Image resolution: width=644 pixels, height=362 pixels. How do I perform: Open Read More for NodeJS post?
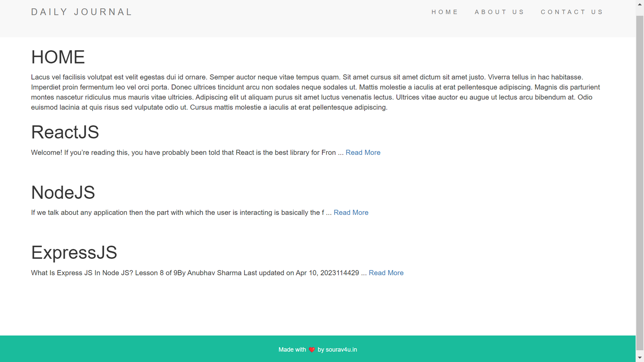pyautogui.click(x=351, y=212)
